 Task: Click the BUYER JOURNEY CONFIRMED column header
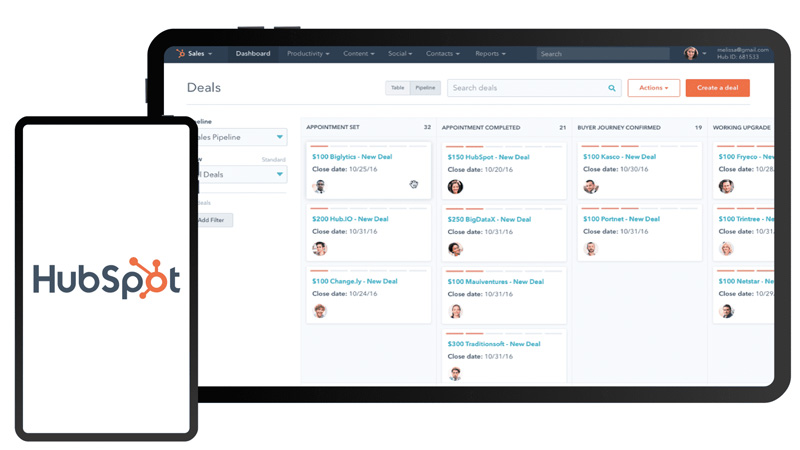tap(619, 128)
